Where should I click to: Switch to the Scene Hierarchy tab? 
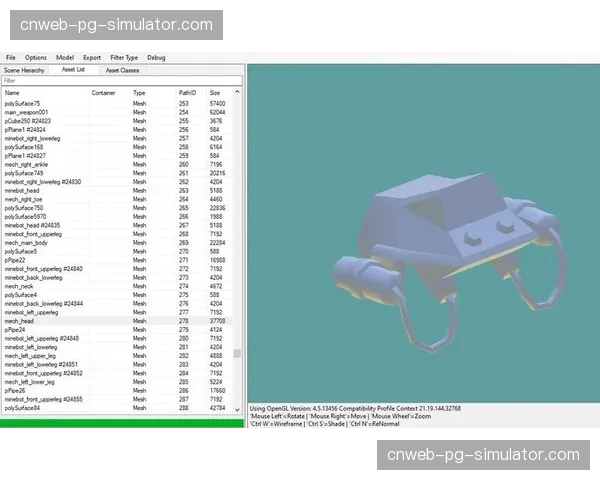point(25,70)
